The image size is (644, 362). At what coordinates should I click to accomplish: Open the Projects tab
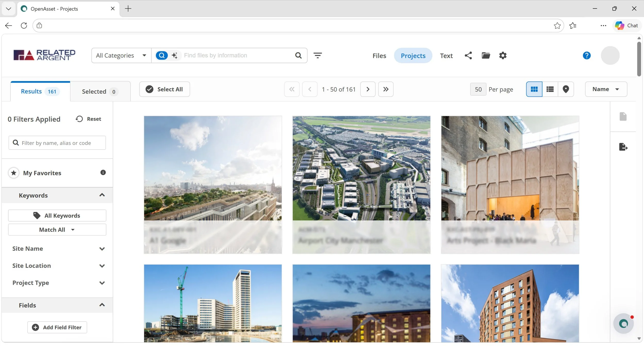413,56
